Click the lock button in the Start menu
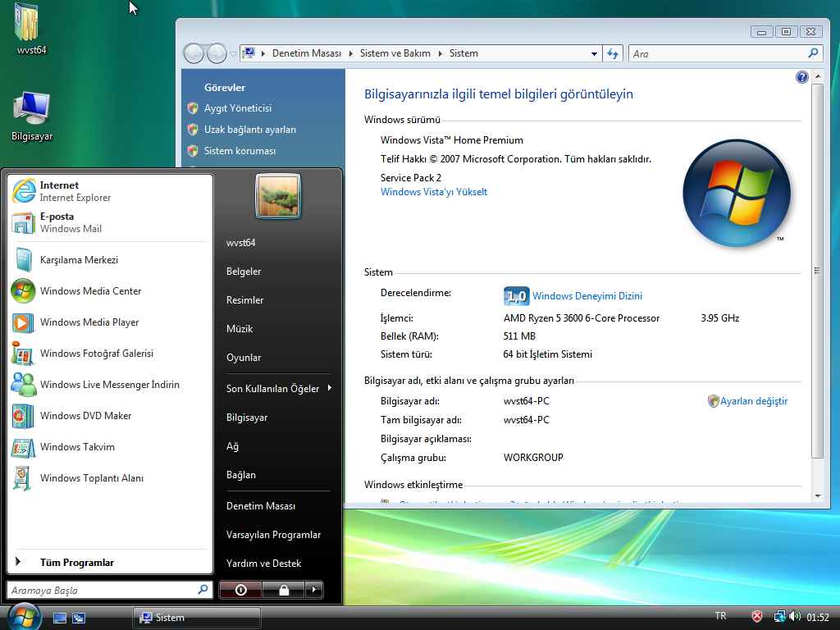 [x=283, y=590]
